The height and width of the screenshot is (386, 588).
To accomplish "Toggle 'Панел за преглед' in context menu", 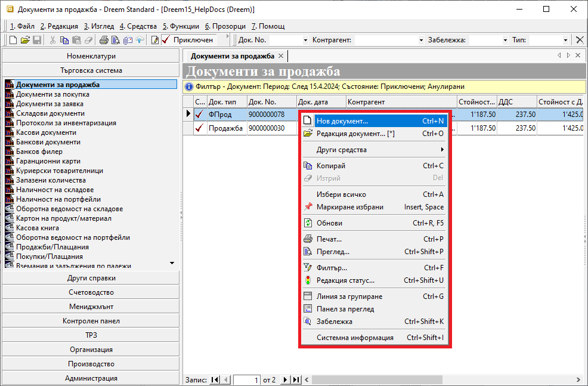I will pyautogui.click(x=345, y=309).
